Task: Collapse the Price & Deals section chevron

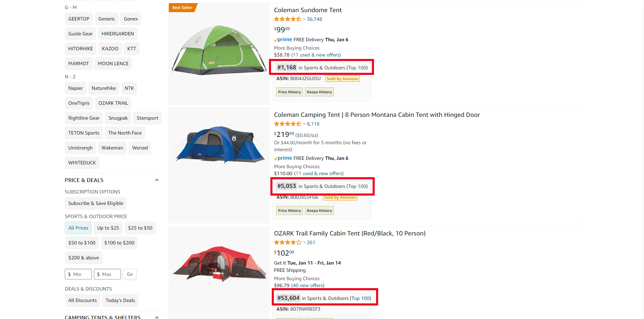Action: tap(157, 180)
